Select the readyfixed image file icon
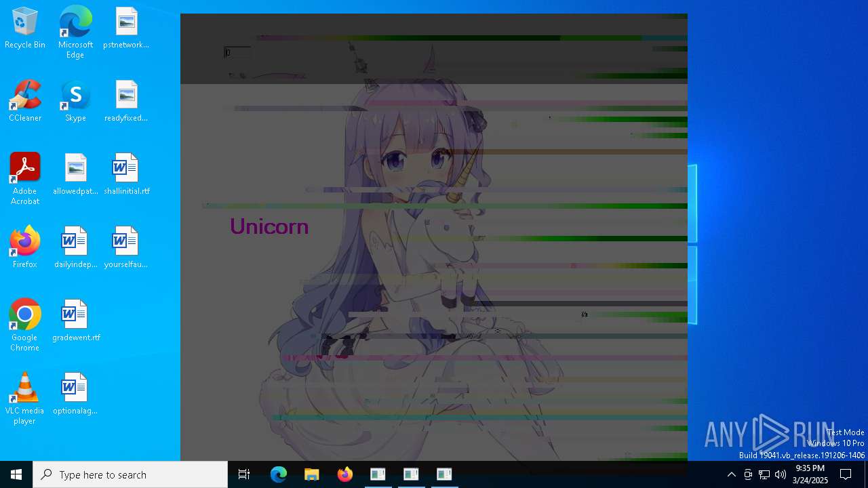The image size is (868, 488). [x=126, y=102]
